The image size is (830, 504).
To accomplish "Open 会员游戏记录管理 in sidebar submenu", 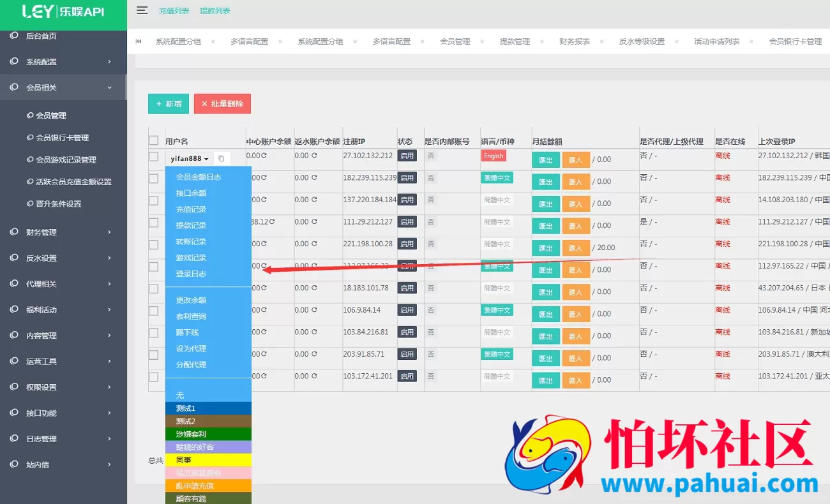I will (66, 159).
